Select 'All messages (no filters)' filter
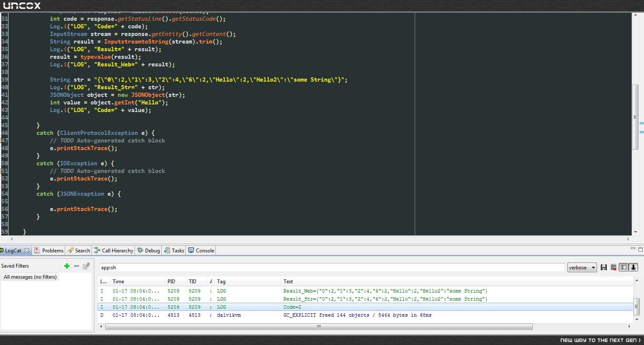The image size is (644, 345). (x=30, y=277)
